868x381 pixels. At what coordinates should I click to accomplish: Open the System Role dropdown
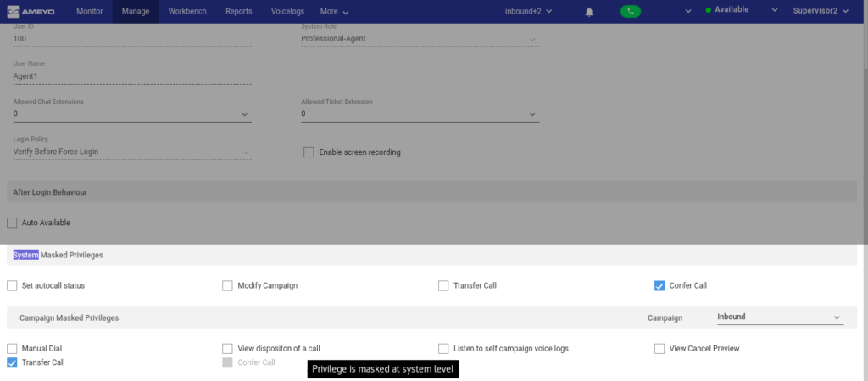(420, 39)
